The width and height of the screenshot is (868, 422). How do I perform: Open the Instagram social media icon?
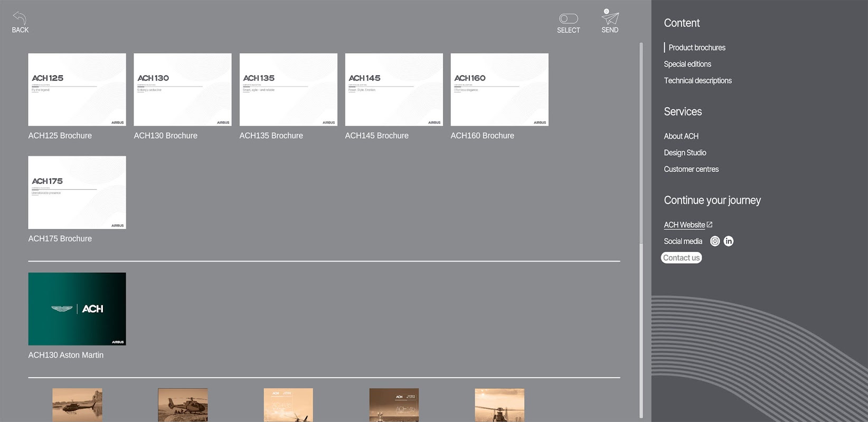[x=715, y=241]
